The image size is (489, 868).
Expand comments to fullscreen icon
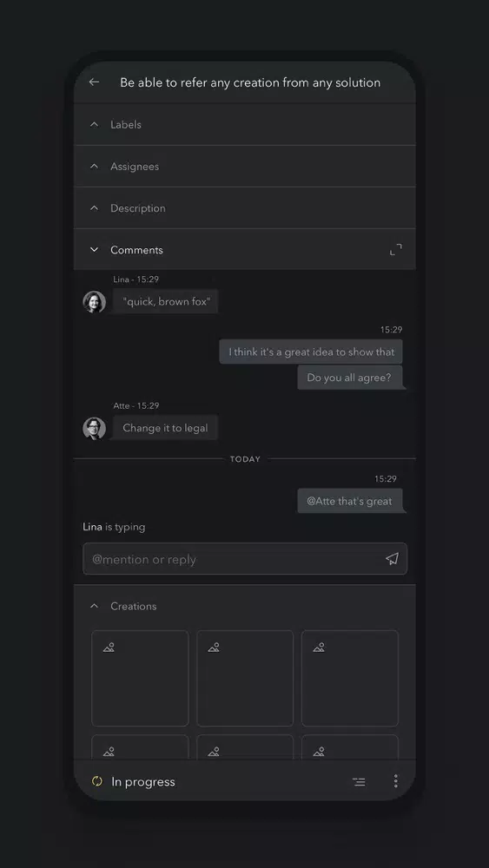pos(395,250)
